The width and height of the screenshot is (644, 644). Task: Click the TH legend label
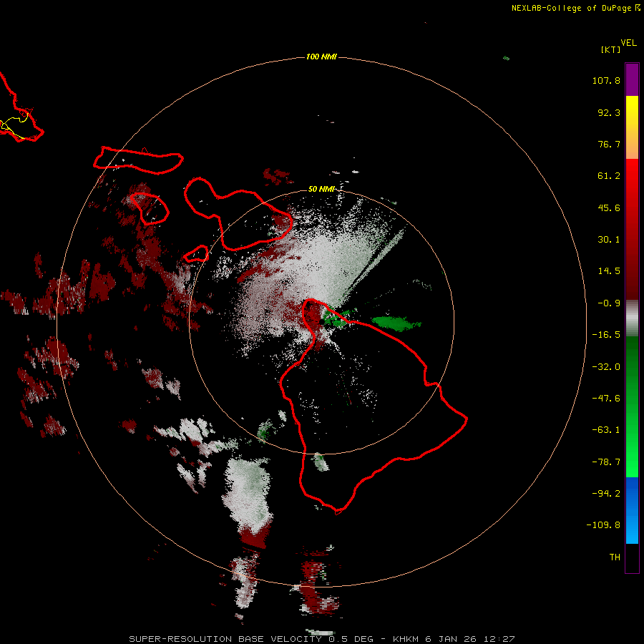coord(615,557)
